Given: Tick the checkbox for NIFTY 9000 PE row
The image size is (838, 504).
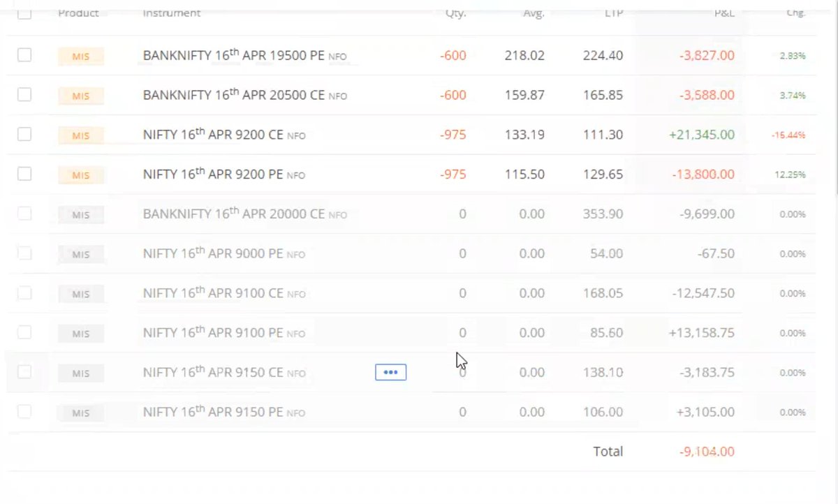Looking at the screenshot, I should pos(24,253).
